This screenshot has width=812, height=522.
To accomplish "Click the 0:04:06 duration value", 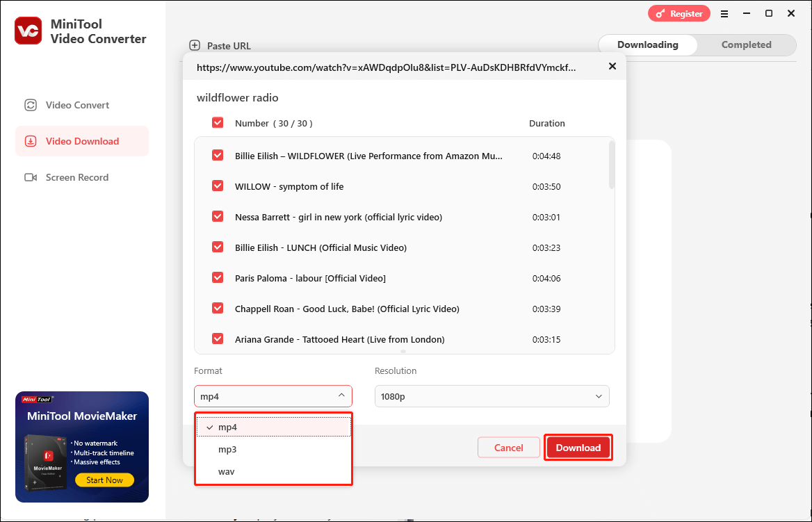I will coord(546,278).
